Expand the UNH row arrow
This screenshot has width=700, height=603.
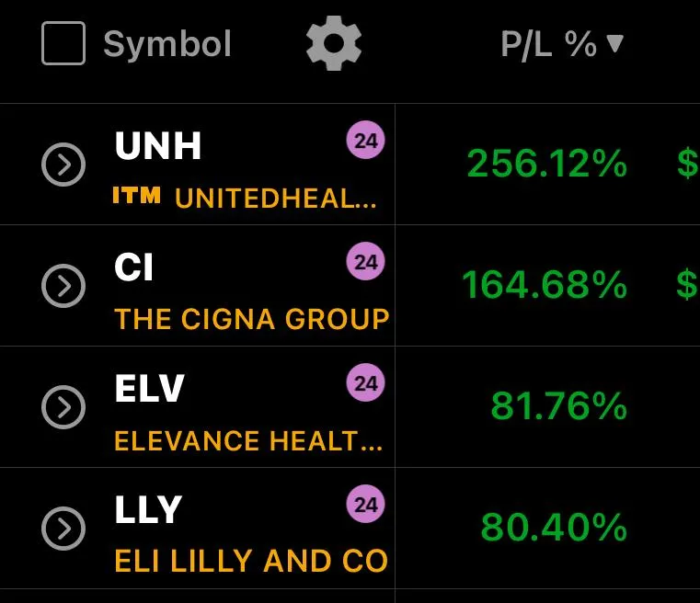point(63,165)
